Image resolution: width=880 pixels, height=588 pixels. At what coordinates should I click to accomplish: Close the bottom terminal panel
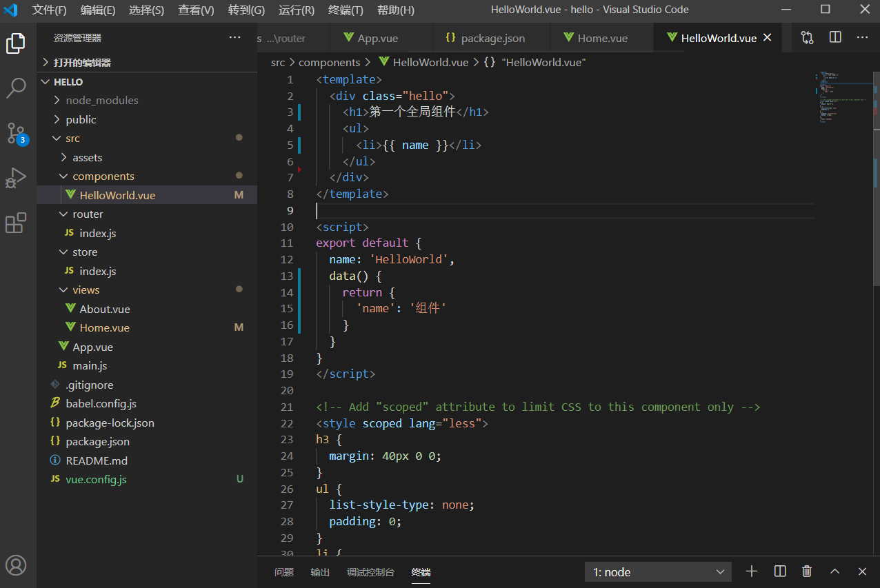(862, 571)
